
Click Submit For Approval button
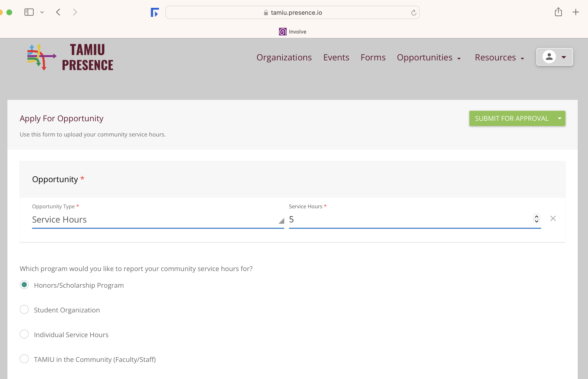(511, 118)
